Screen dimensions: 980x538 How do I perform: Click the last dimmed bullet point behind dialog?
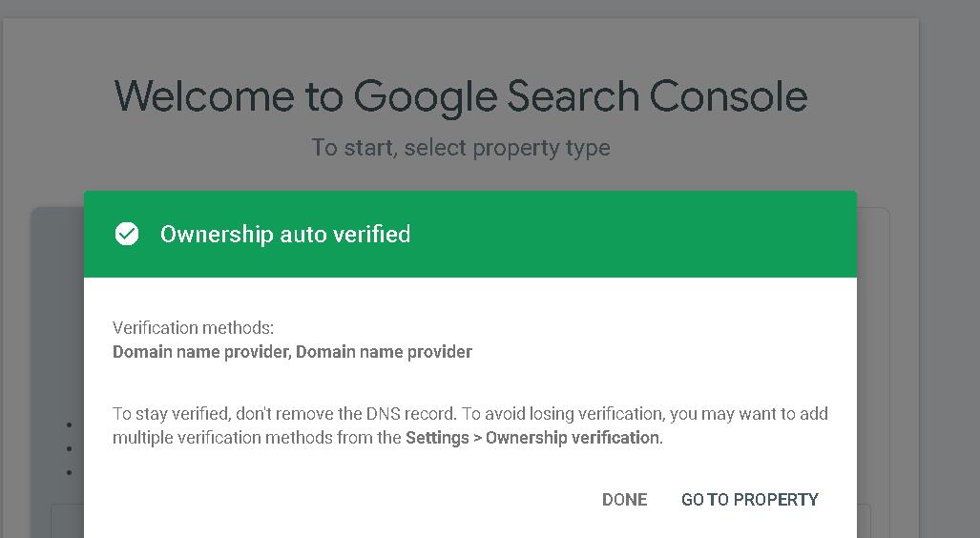[x=70, y=472]
